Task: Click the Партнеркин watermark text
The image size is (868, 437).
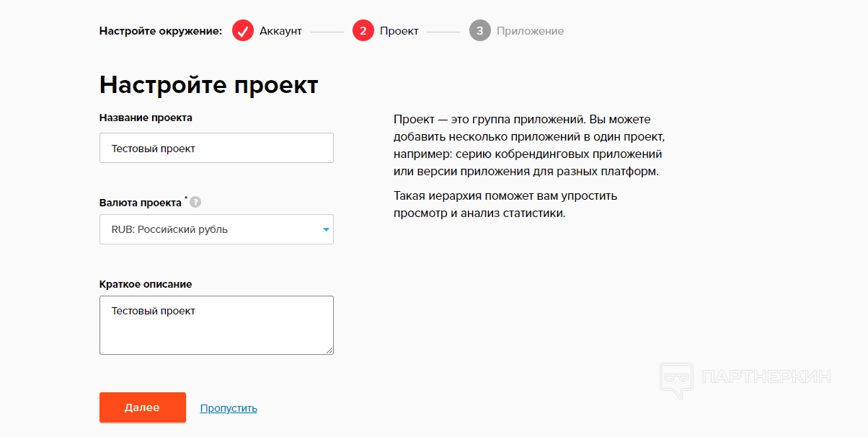Action: coord(766,376)
